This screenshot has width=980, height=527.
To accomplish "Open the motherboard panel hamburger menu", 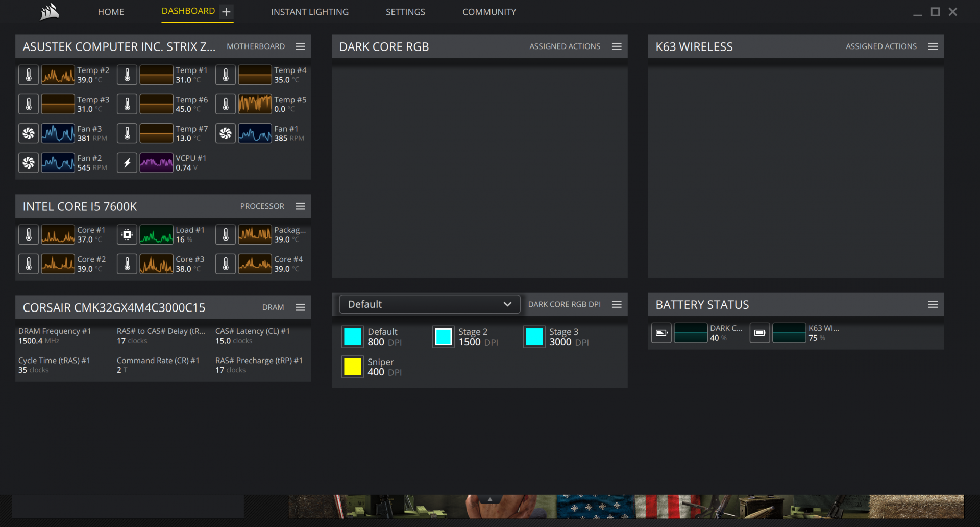I will [300, 46].
